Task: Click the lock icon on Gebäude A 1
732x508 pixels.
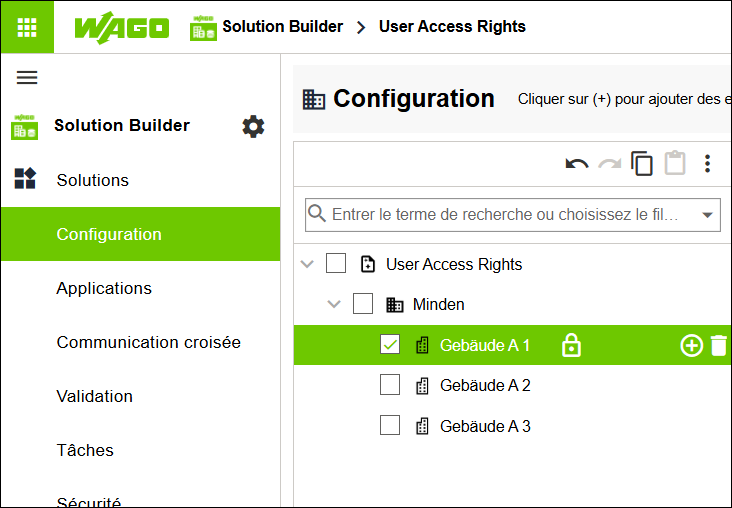Action: (x=571, y=346)
